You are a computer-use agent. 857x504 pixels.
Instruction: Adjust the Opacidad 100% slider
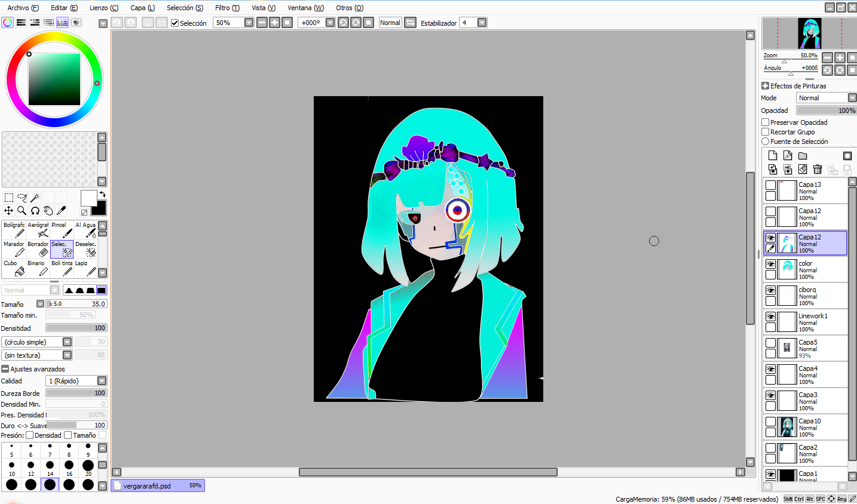click(827, 110)
